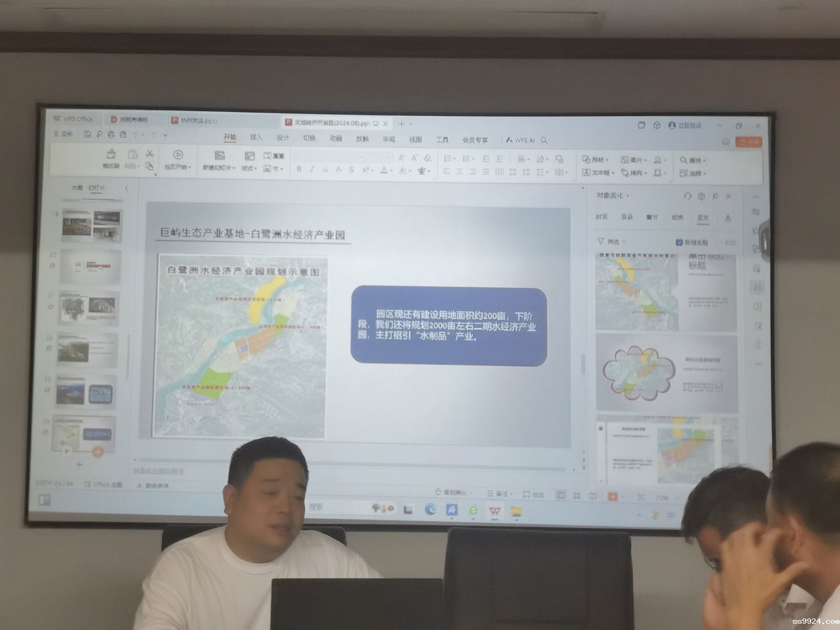Click the 新建幻灯片 new slide button
840x630 pixels.
[219, 160]
